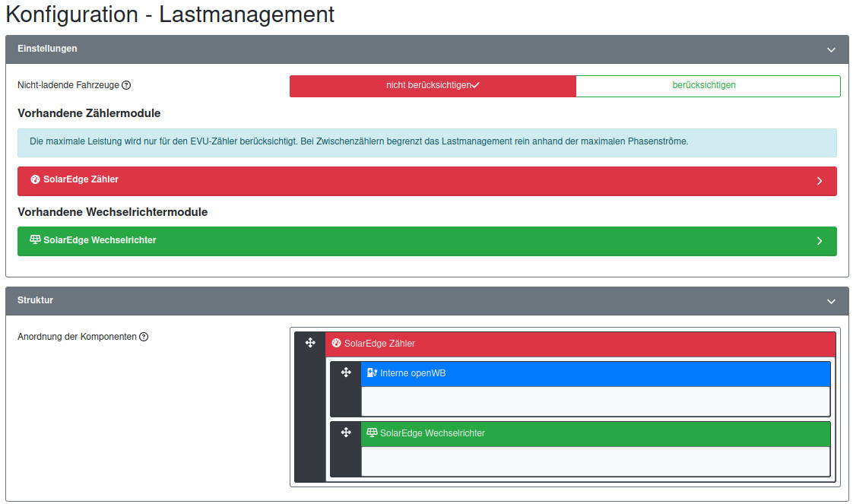Grab the move handle of SolarEdge Zähler
The height and width of the screenshot is (504, 853).
pos(310,343)
